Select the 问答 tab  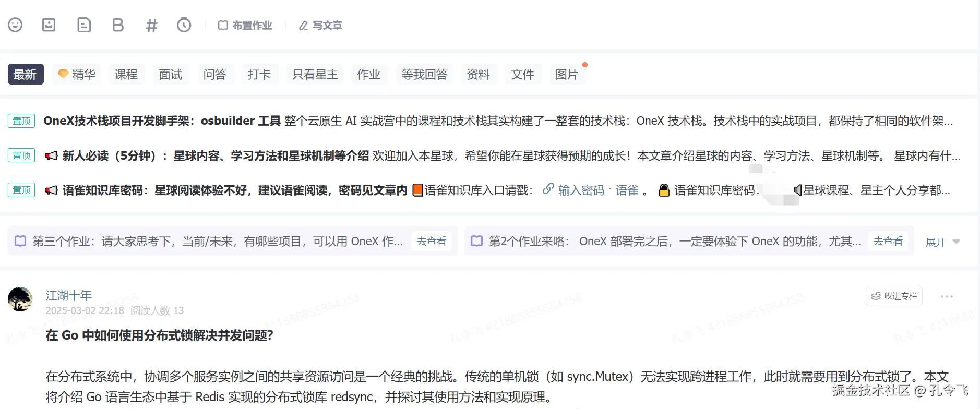click(x=215, y=74)
